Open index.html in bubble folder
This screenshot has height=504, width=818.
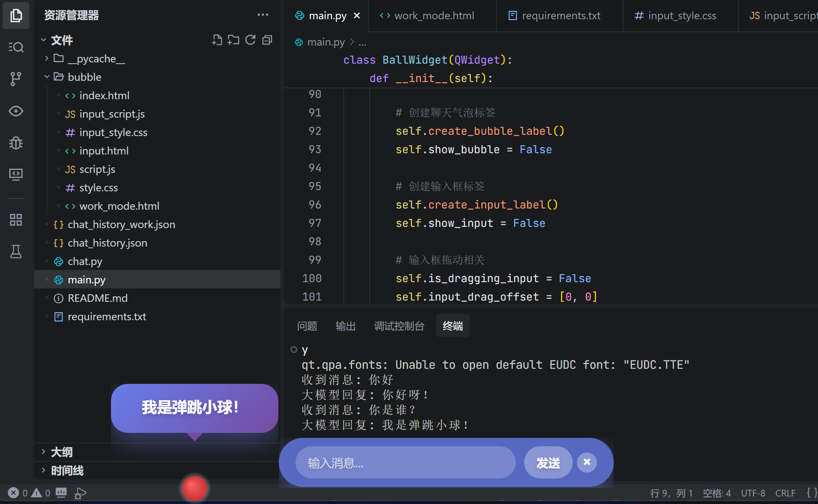pyautogui.click(x=157, y=95)
